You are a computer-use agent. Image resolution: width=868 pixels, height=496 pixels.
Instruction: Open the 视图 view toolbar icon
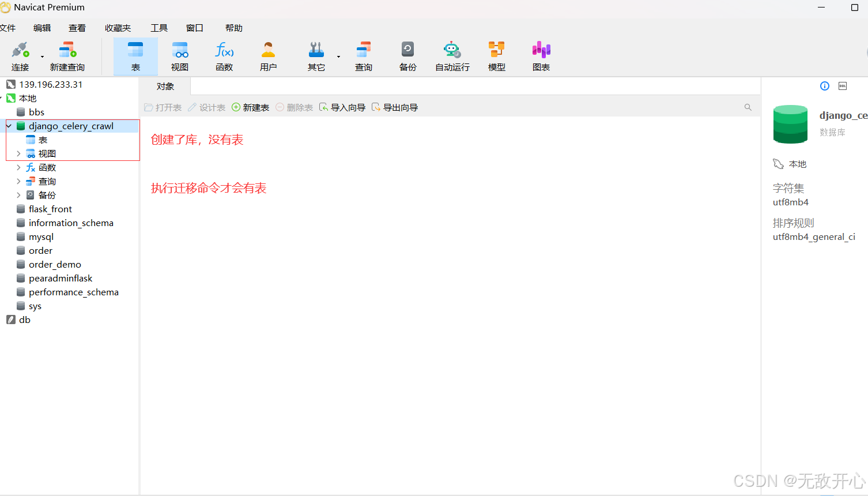180,57
